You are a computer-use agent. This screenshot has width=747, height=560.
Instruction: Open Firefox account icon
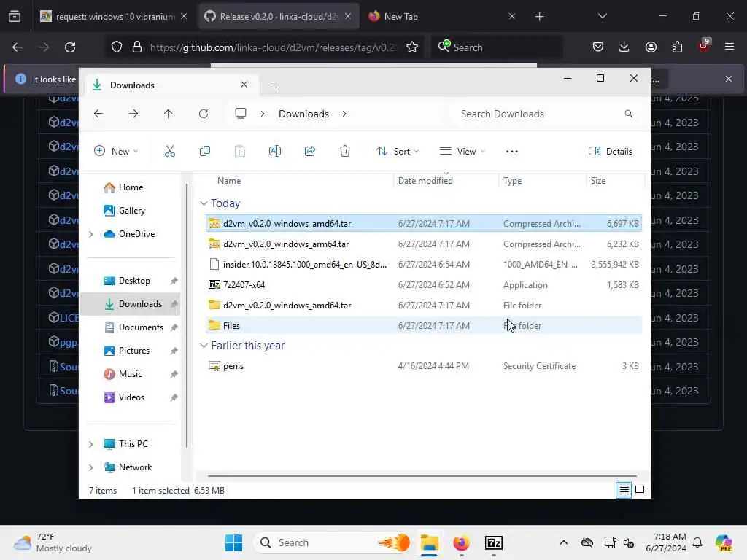click(x=651, y=47)
